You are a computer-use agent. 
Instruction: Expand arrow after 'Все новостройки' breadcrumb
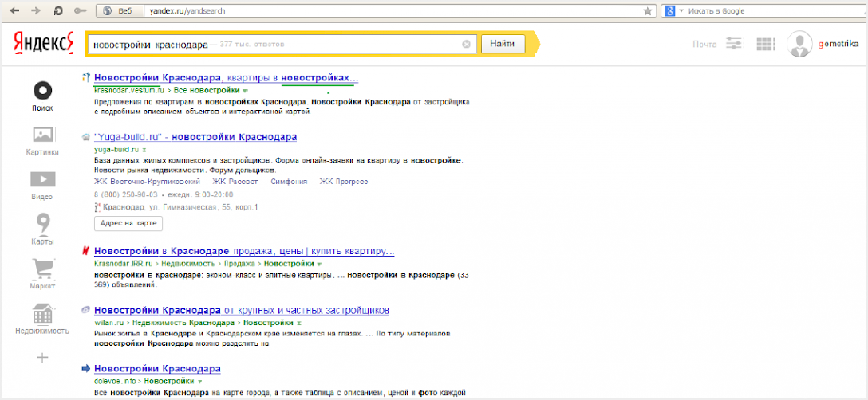245,91
